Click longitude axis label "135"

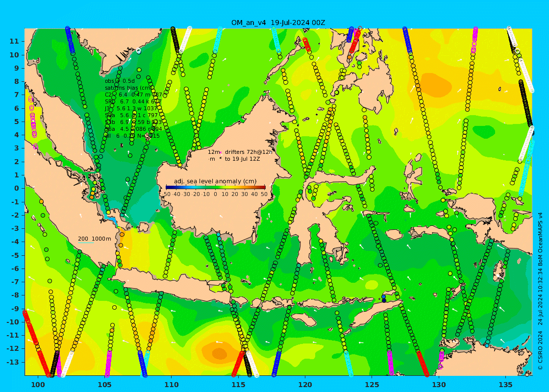(x=505, y=385)
